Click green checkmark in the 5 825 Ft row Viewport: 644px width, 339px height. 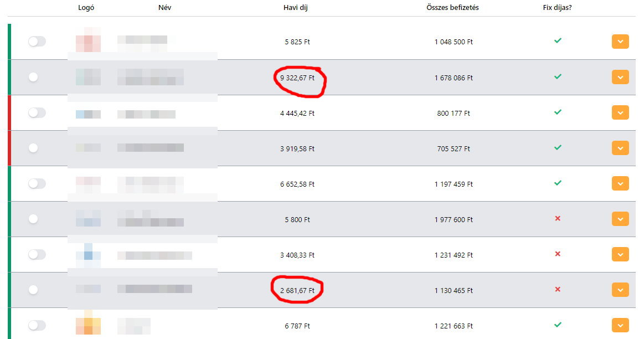point(558,41)
